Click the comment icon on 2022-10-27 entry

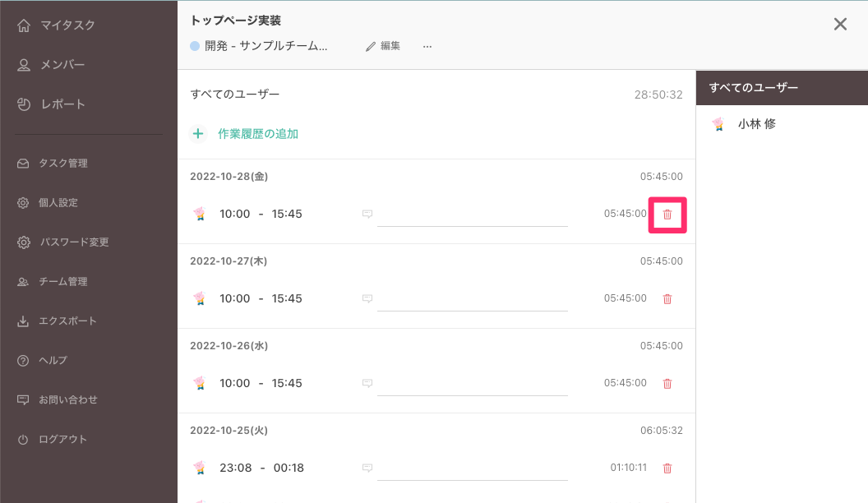367,299
